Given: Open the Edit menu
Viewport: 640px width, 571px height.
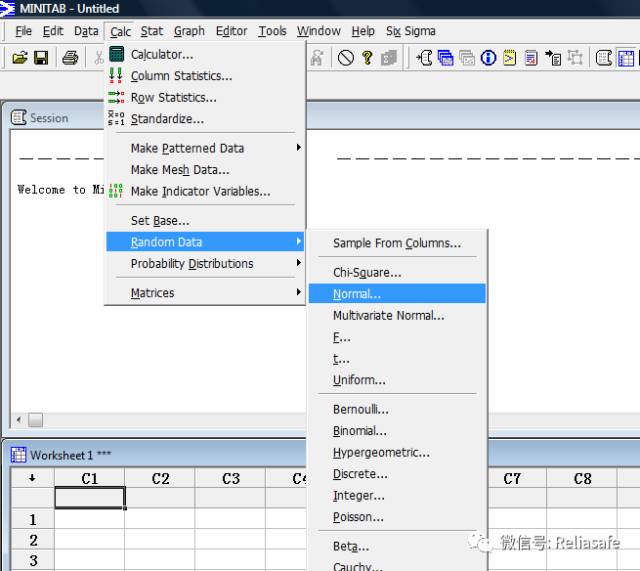Looking at the screenshot, I should [x=53, y=31].
